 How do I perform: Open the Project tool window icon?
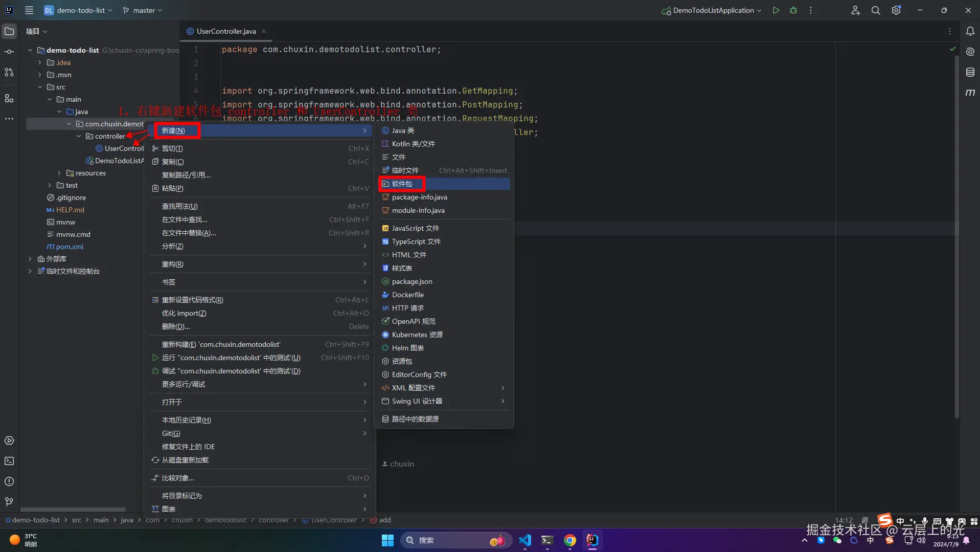click(x=9, y=31)
